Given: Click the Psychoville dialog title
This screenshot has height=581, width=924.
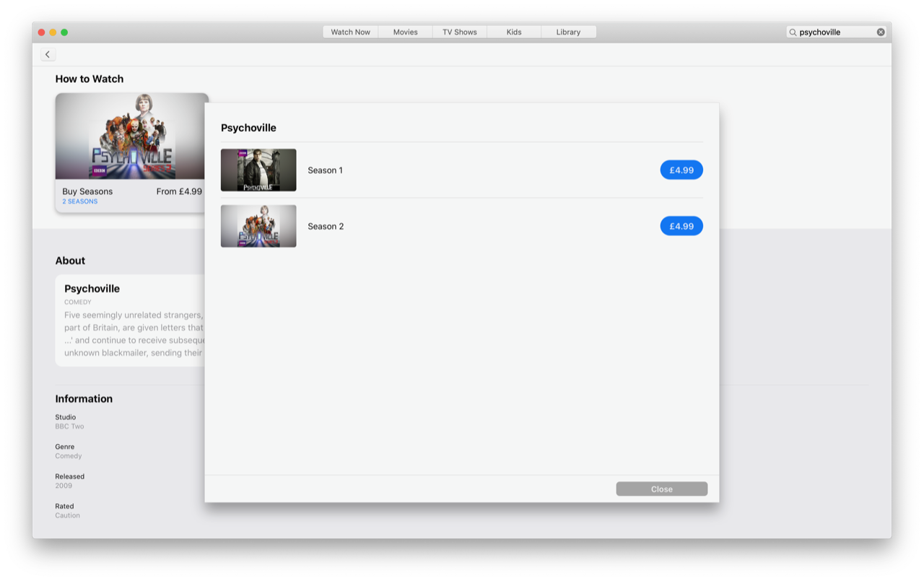Looking at the screenshot, I should pos(248,128).
